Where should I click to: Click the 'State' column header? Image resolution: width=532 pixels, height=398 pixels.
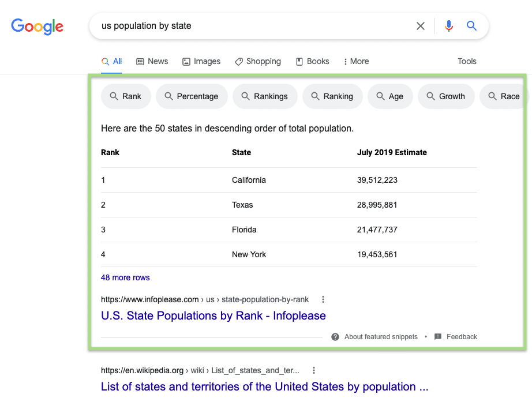click(x=241, y=152)
